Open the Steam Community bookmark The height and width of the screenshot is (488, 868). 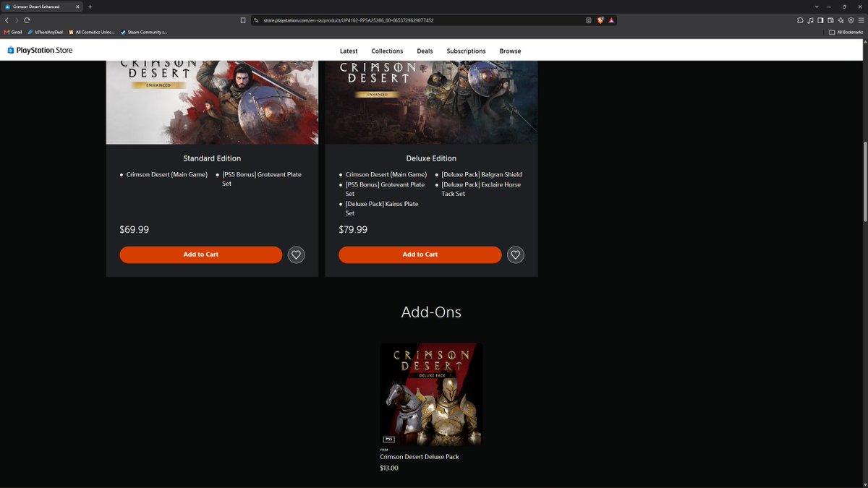[143, 32]
